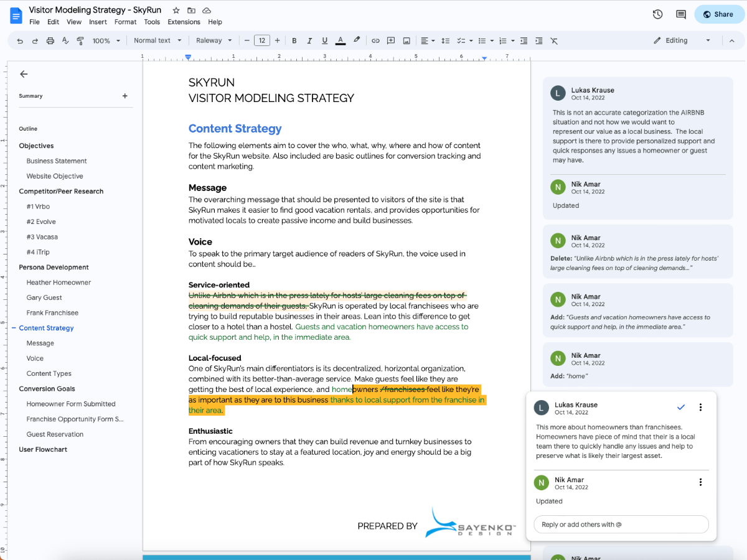Open numbered list options
This screenshot has width=747, height=560.
click(507, 40)
